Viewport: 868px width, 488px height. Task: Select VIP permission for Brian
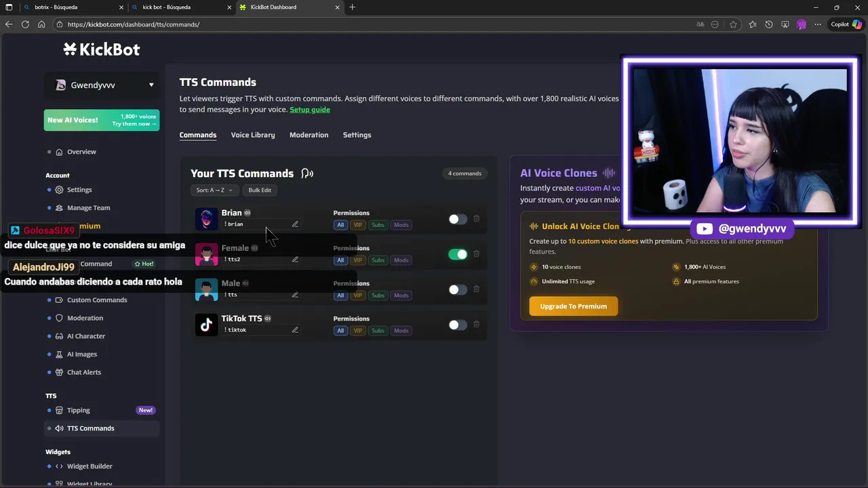pyautogui.click(x=357, y=225)
